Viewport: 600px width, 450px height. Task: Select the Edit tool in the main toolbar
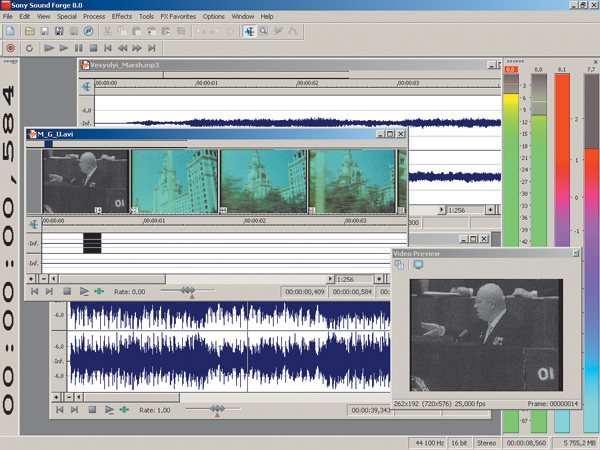coord(249,31)
